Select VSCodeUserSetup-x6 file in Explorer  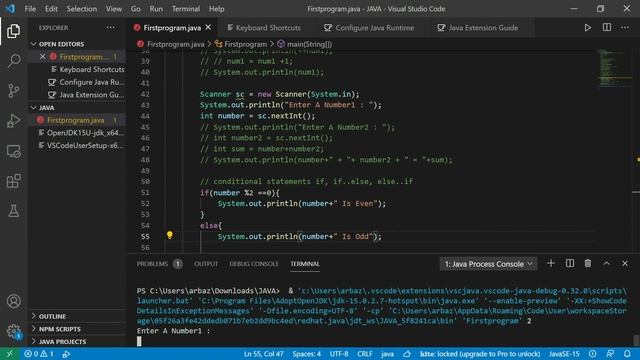point(77,146)
